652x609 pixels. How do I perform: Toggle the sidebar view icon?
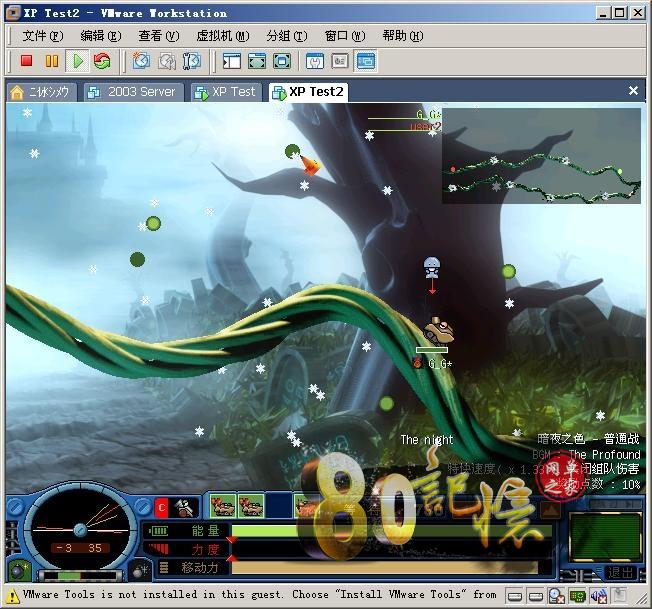pyautogui.click(x=232, y=61)
